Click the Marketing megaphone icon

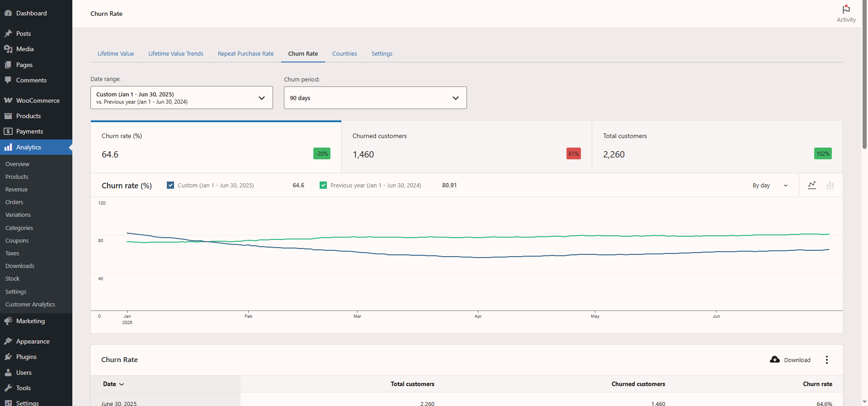pos(8,321)
